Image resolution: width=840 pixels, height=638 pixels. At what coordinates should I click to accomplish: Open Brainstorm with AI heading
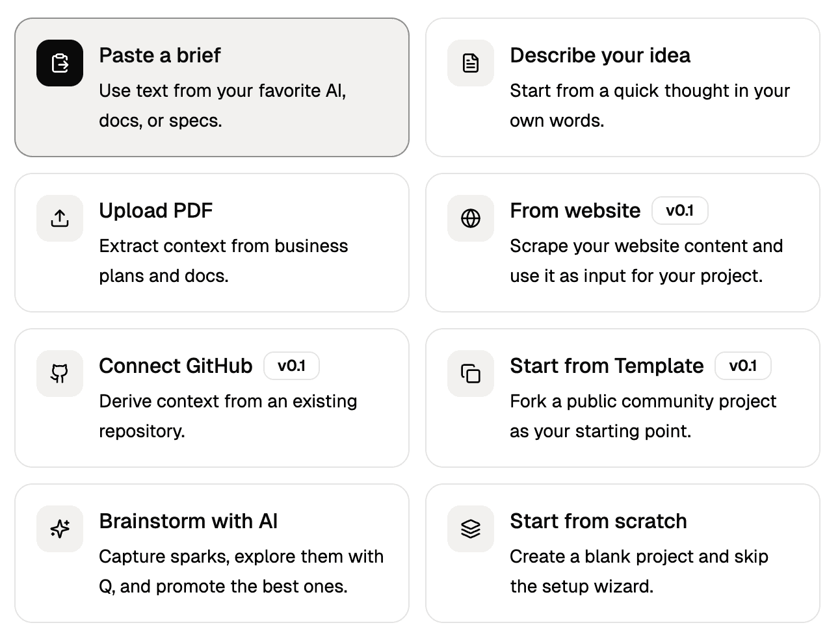click(188, 521)
